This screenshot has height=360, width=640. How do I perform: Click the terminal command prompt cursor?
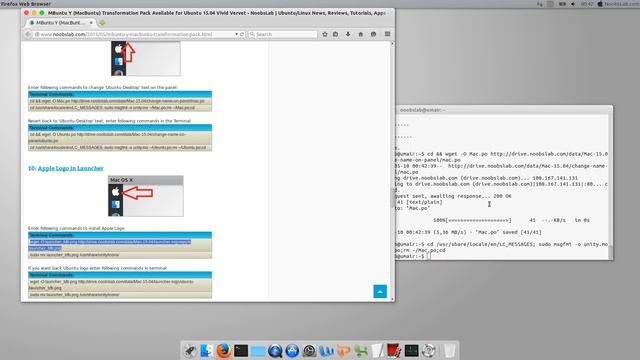pos(429,256)
